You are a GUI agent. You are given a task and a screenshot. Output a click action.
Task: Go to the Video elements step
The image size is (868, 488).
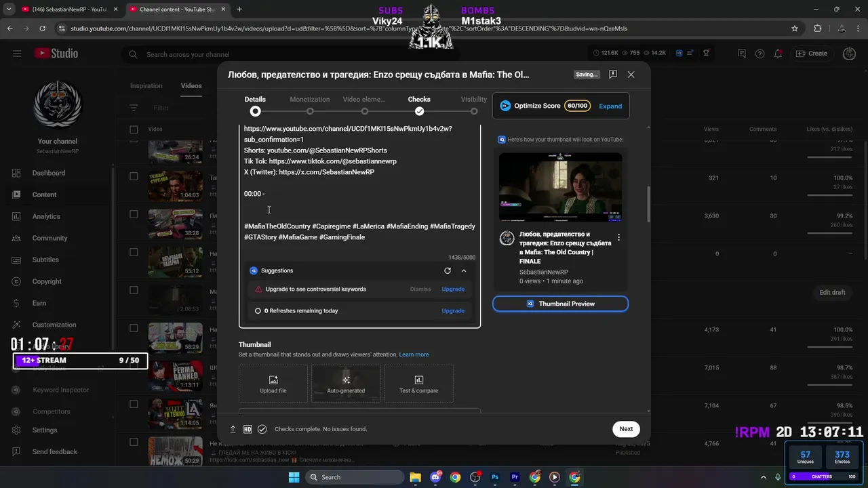tap(364, 105)
